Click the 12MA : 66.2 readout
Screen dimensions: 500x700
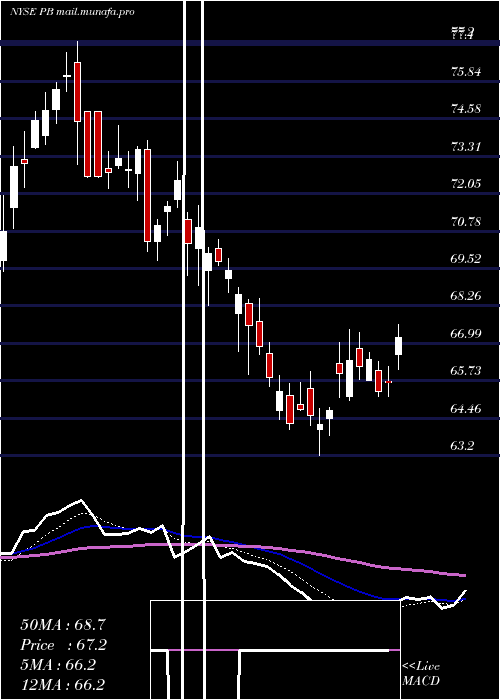(x=63, y=684)
